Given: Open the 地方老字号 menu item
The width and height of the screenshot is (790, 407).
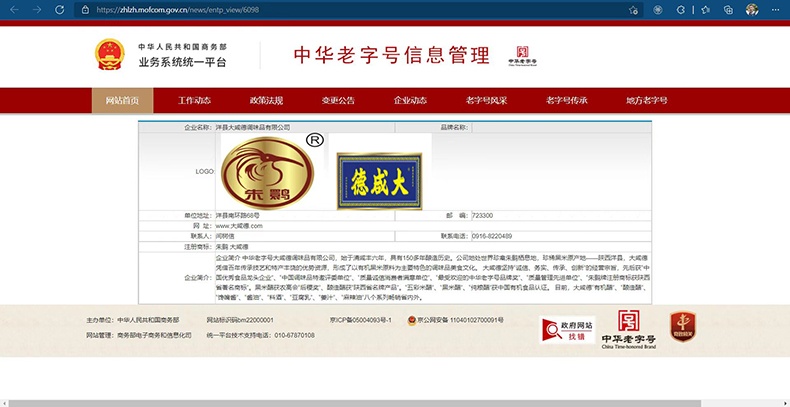Looking at the screenshot, I should click(x=647, y=100).
